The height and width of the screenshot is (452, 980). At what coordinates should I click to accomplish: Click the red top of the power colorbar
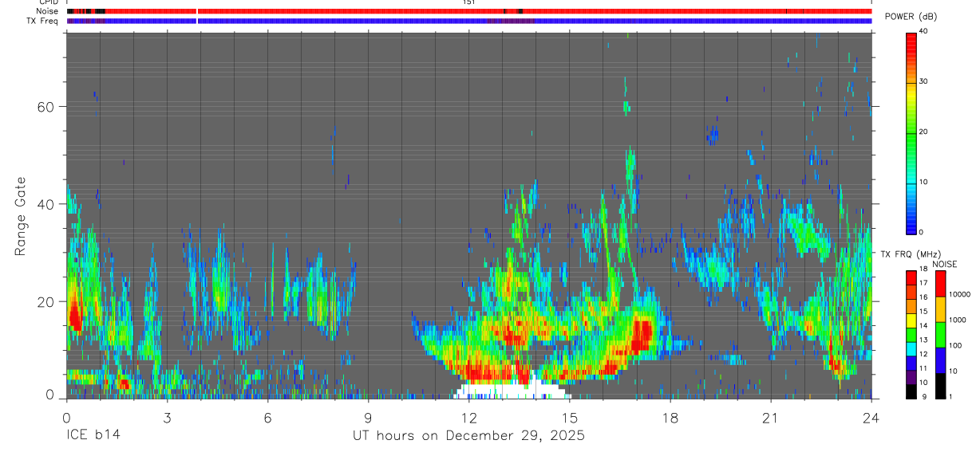point(911,44)
